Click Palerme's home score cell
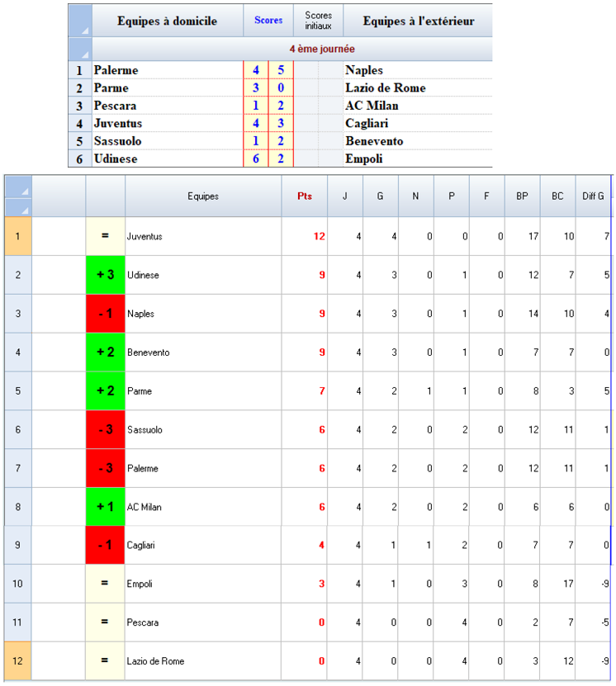Viewport: 616px width, 686px height. [256, 71]
